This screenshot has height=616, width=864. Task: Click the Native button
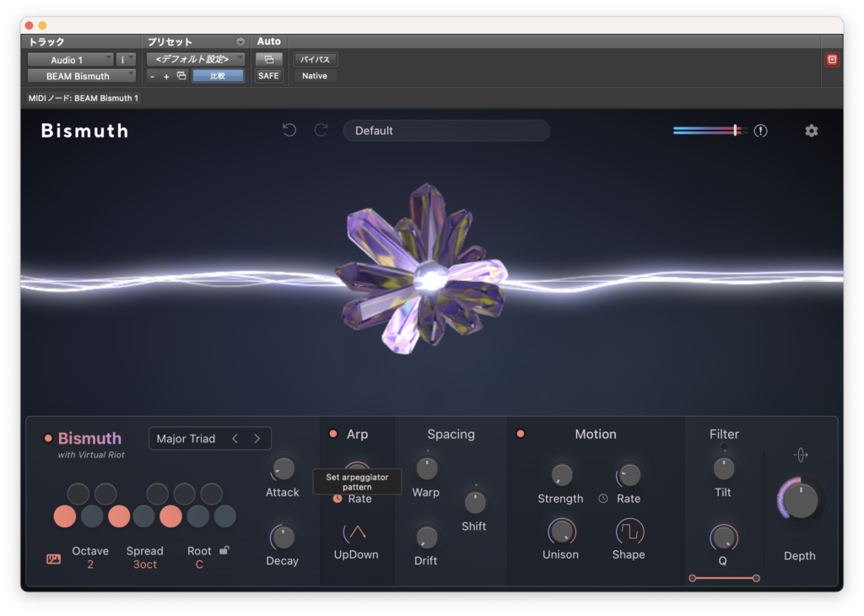(315, 76)
